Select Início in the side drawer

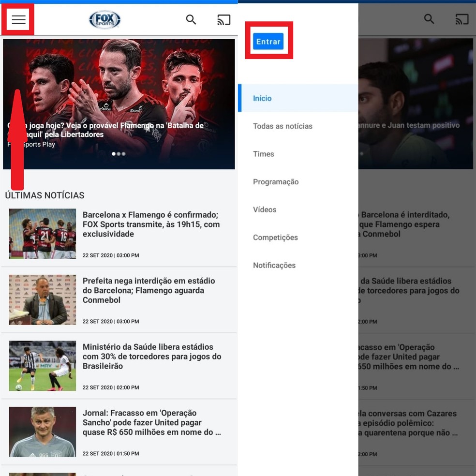click(x=298, y=98)
